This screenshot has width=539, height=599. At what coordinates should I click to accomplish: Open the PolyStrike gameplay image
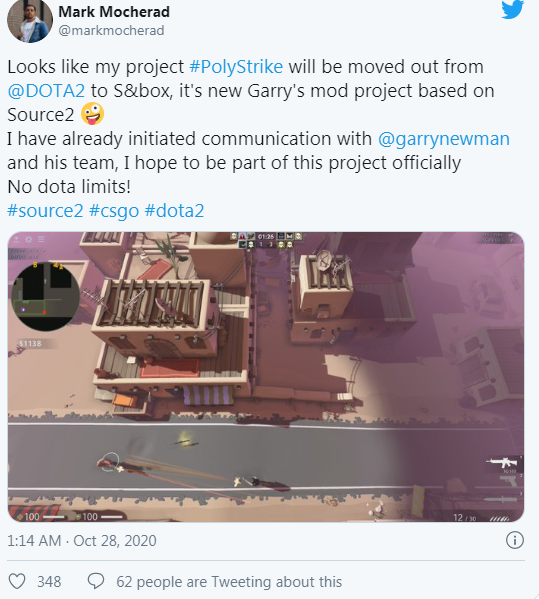(x=266, y=377)
